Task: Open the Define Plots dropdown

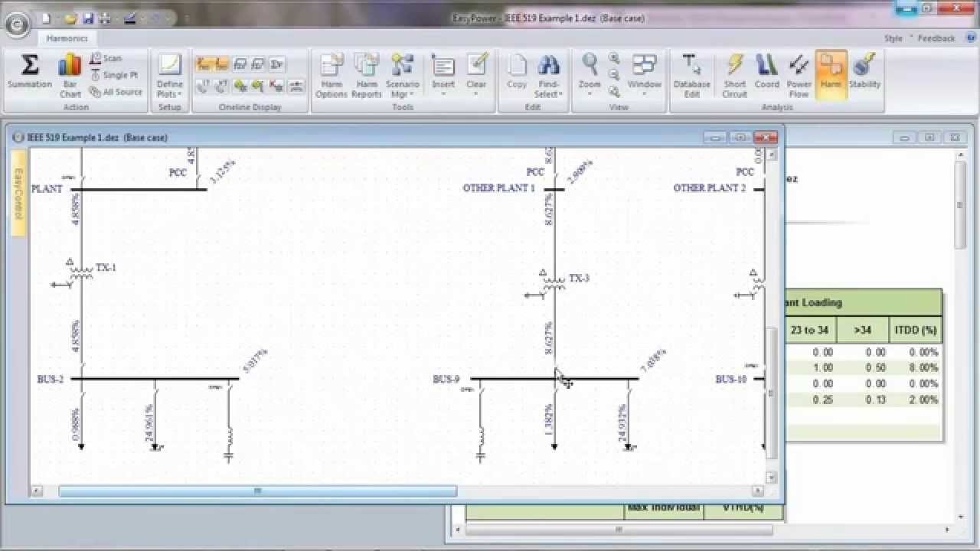Action: (169, 76)
